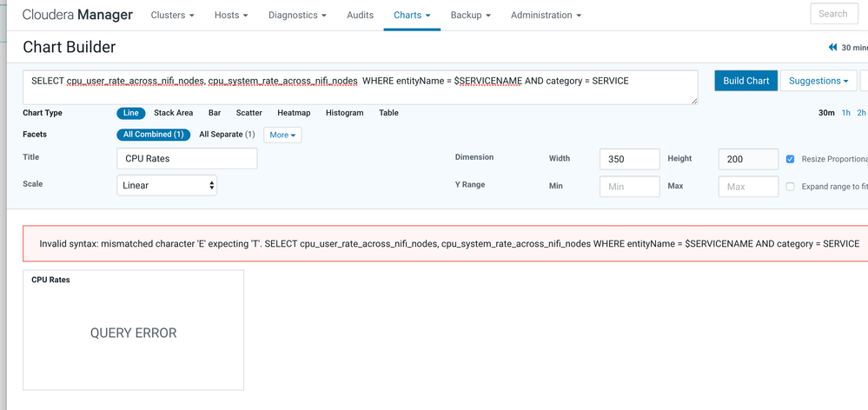Select the Bar chart type

coord(215,113)
